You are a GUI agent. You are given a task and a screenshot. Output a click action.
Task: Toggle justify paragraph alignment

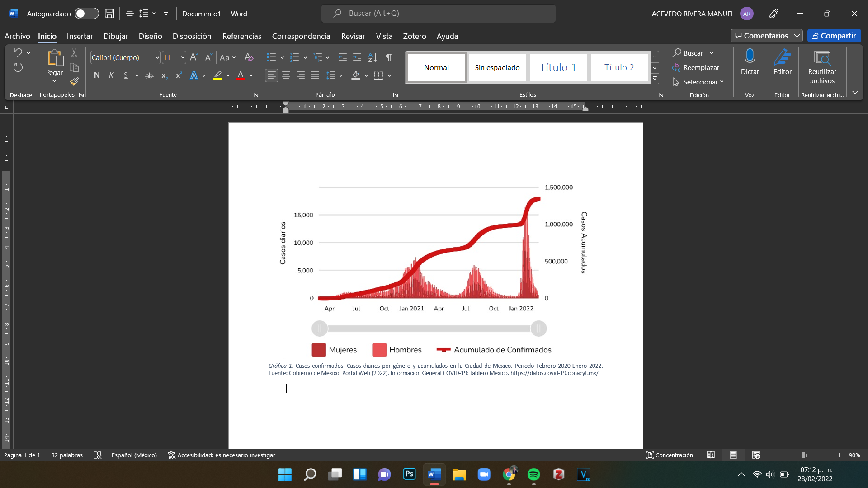point(315,75)
